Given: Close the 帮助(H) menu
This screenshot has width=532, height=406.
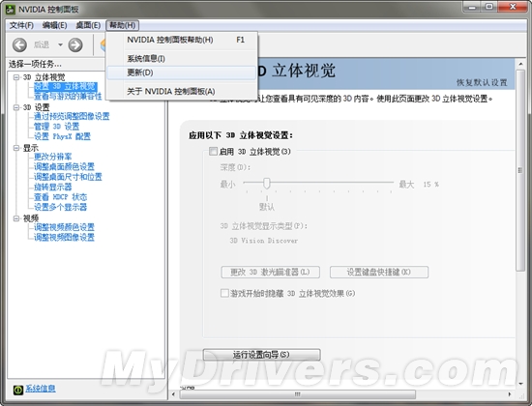Looking at the screenshot, I should pos(123,25).
